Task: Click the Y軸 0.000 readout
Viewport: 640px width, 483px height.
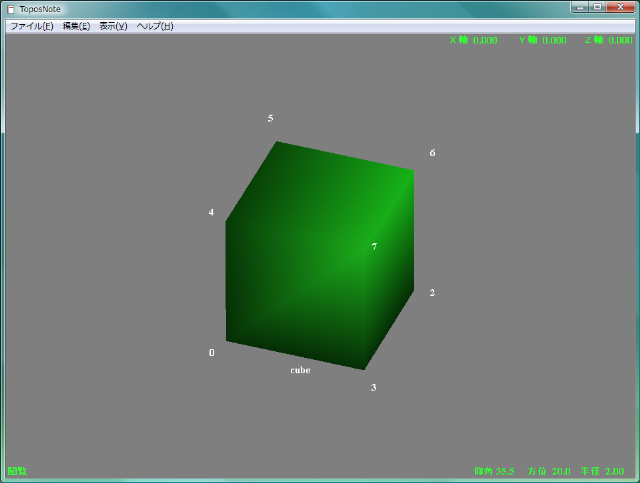Action: (x=542, y=40)
